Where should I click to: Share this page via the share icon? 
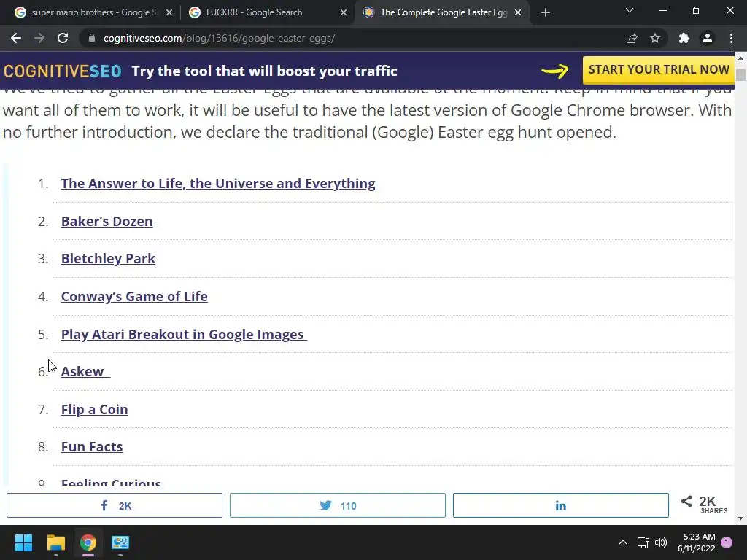(631, 39)
